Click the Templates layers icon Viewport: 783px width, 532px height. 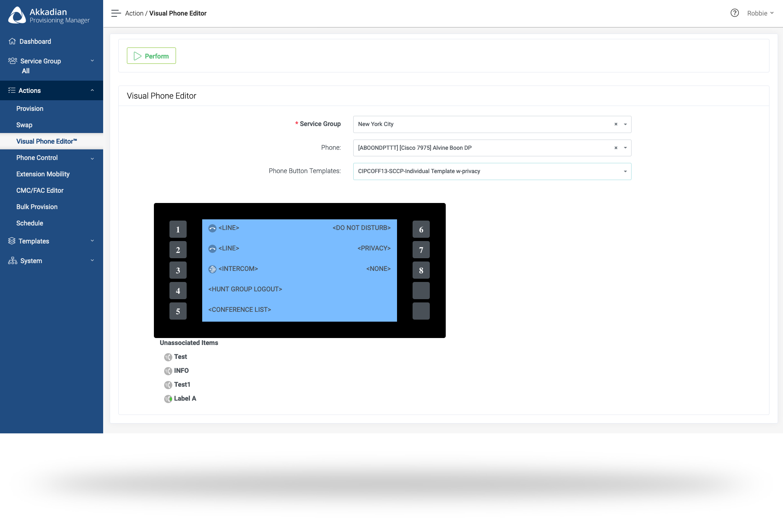coord(12,241)
